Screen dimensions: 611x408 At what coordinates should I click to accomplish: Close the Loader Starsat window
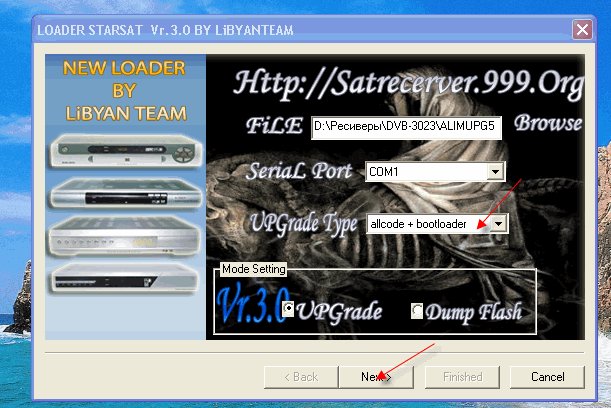pyautogui.click(x=582, y=30)
